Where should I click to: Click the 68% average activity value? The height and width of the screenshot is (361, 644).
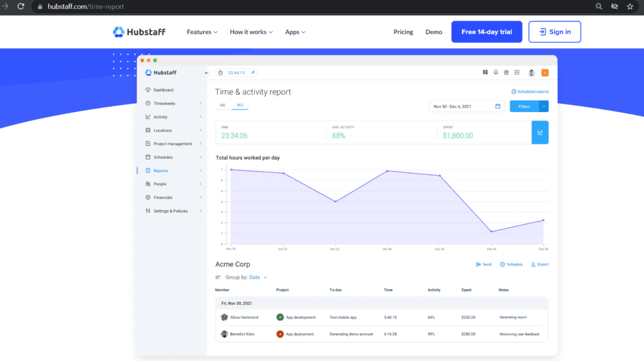[338, 135]
